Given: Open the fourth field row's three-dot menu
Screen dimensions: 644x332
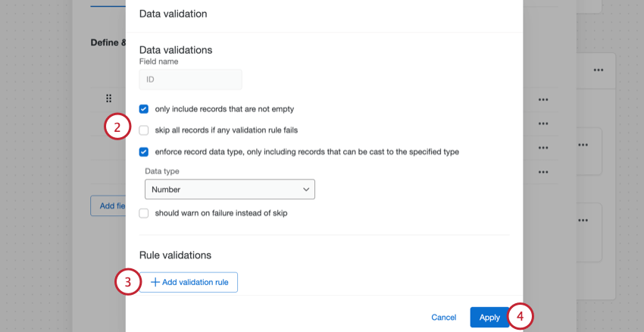Looking at the screenshot, I should [542, 172].
